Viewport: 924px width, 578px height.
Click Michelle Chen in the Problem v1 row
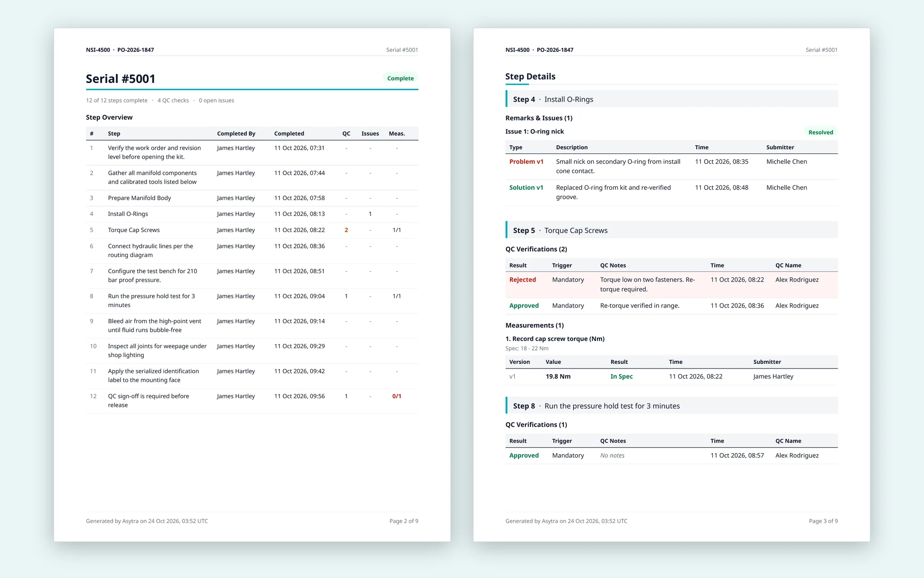coord(786,162)
